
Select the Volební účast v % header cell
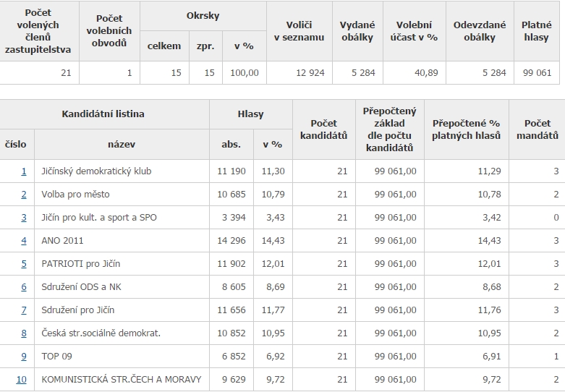[413, 31]
